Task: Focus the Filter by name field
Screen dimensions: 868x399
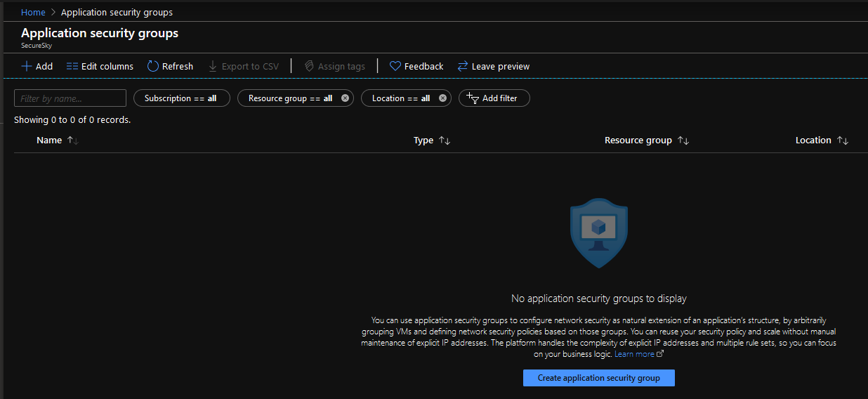Action: (70, 98)
